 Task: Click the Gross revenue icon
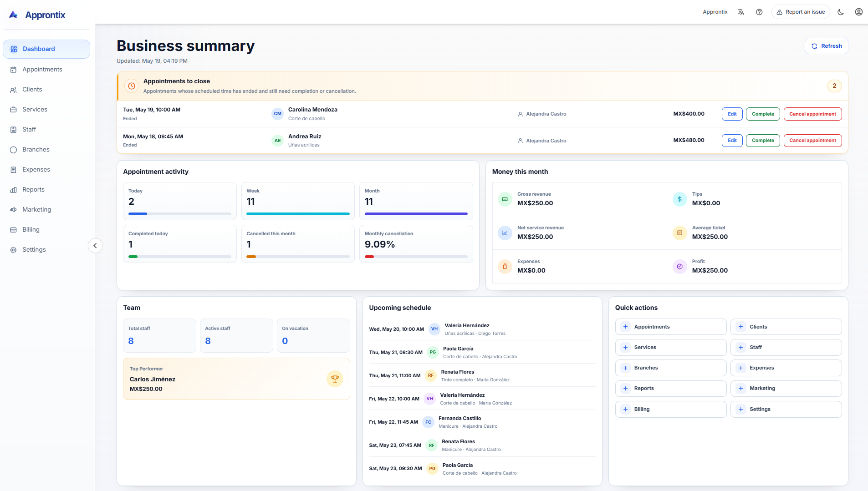pos(505,199)
